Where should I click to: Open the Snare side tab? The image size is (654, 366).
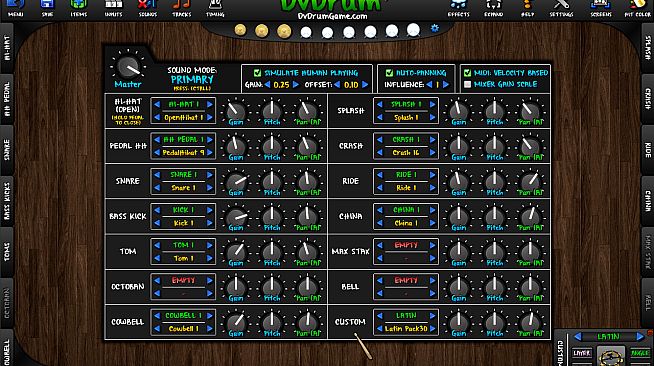point(7,150)
